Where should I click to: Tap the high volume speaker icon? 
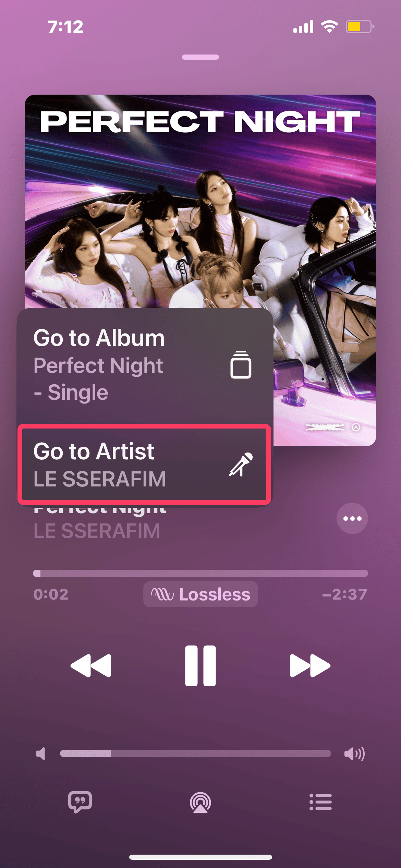354,754
